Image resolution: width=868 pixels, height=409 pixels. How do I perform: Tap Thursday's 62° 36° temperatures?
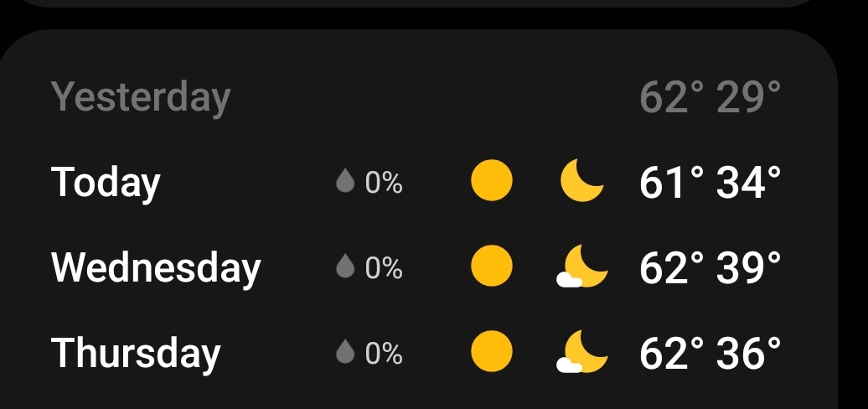click(710, 353)
